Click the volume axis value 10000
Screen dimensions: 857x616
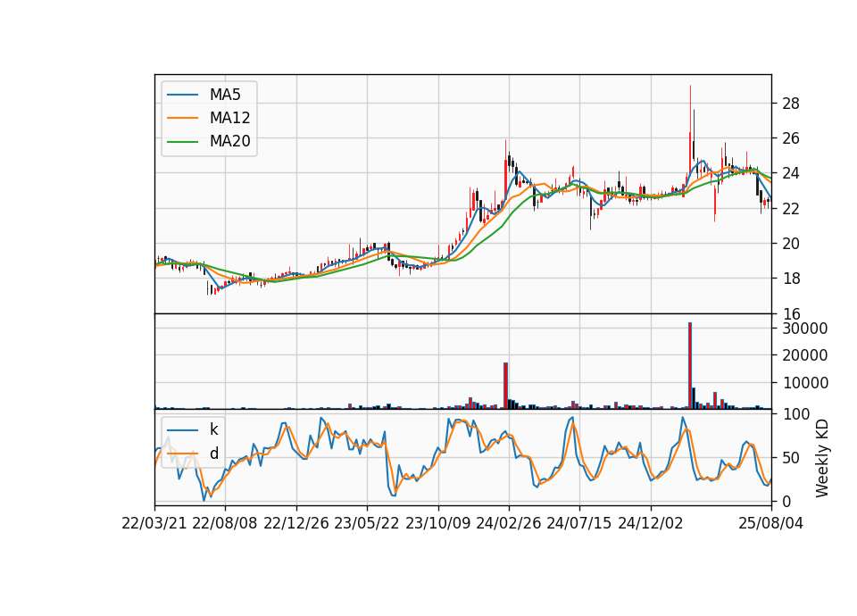click(805, 383)
